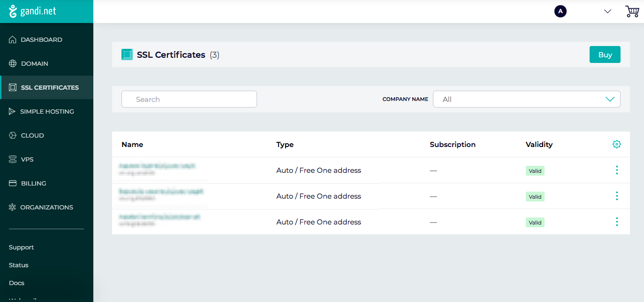Open the Support link
The image size is (644, 302).
21,248
